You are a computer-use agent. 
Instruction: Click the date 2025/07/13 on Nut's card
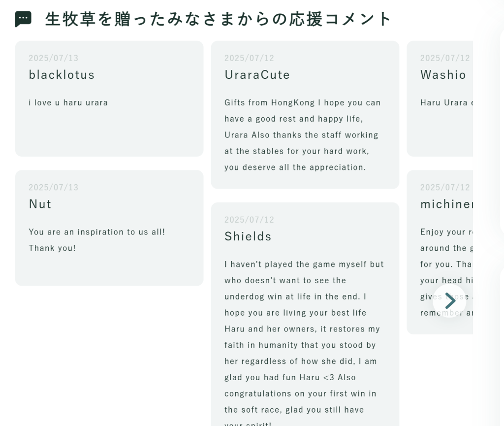click(x=53, y=187)
